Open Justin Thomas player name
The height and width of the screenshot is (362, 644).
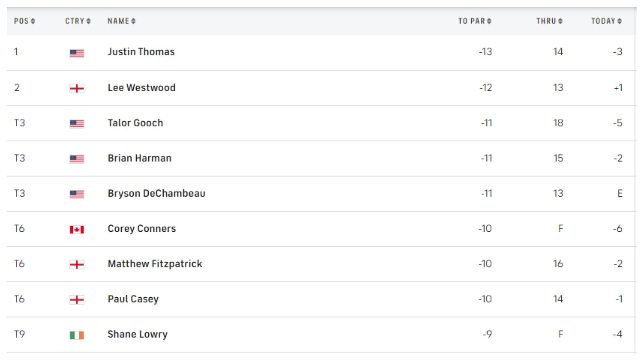coord(141,52)
